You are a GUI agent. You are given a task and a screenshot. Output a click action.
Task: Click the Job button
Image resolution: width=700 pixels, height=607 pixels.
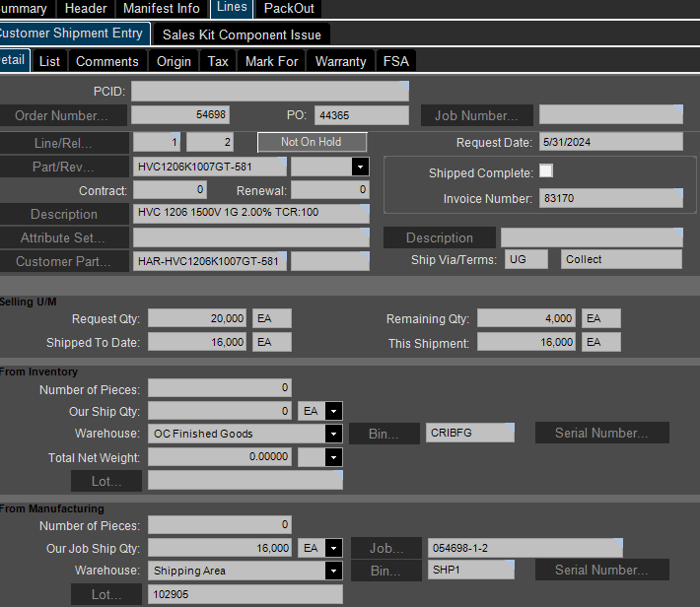[x=386, y=549]
